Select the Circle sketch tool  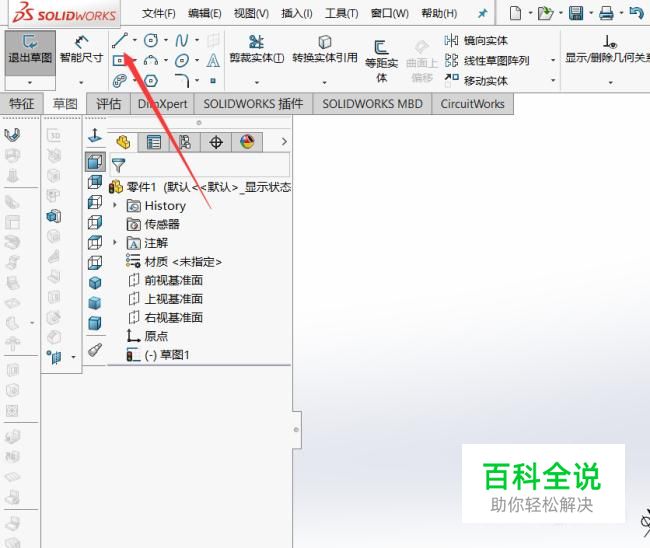pyautogui.click(x=150, y=40)
